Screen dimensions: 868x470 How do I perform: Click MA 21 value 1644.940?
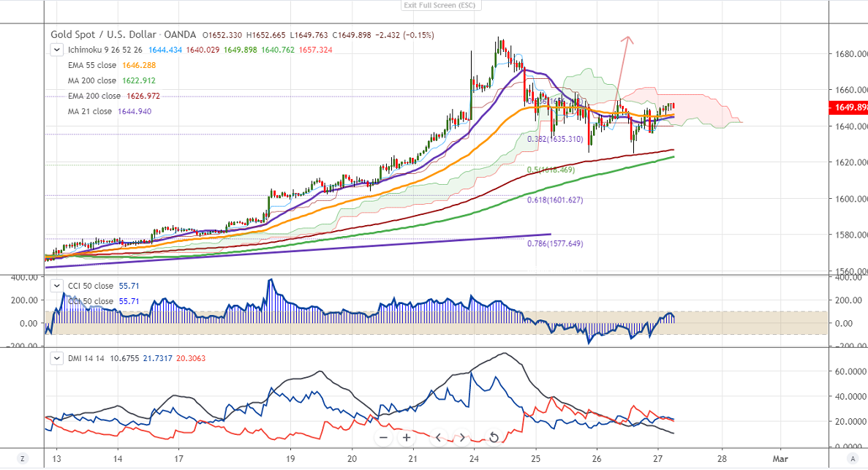pyautogui.click(x=135, y=111)
